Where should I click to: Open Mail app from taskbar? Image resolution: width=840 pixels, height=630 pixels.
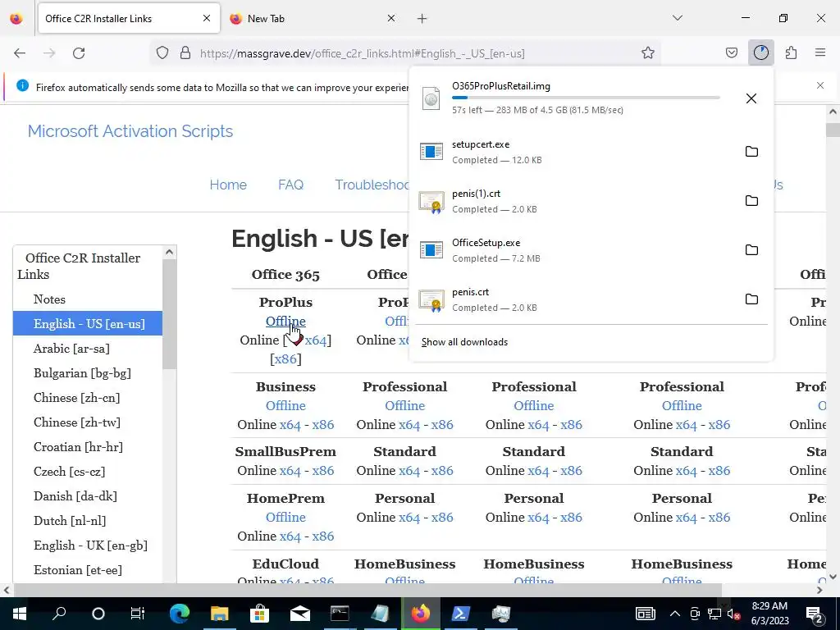(x=300, y=614)
